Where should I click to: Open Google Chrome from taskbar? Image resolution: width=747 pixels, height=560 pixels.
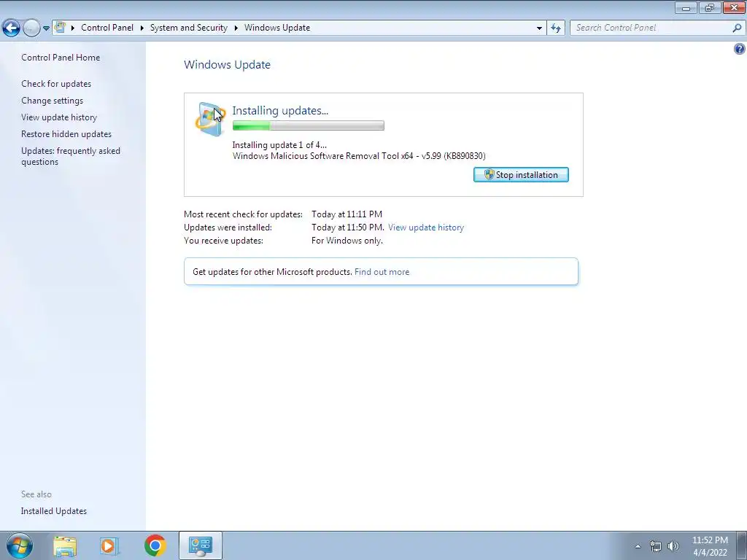[155, 545]
